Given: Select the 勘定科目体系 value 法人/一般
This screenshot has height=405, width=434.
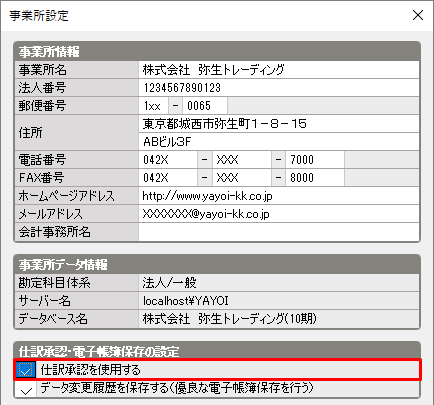Looking at the screenshot, I should coord(279,283).
